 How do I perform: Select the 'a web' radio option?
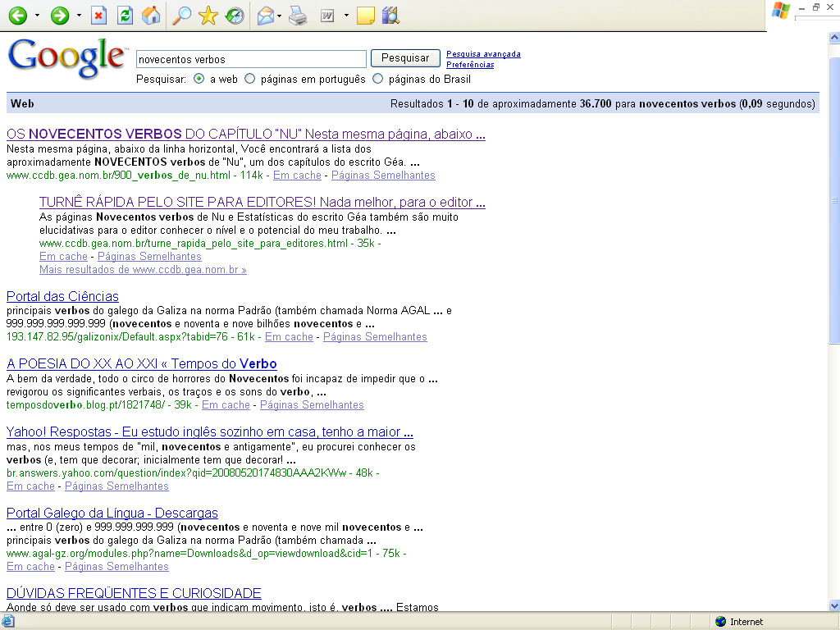pyautogui.click(x=199, y=80)
